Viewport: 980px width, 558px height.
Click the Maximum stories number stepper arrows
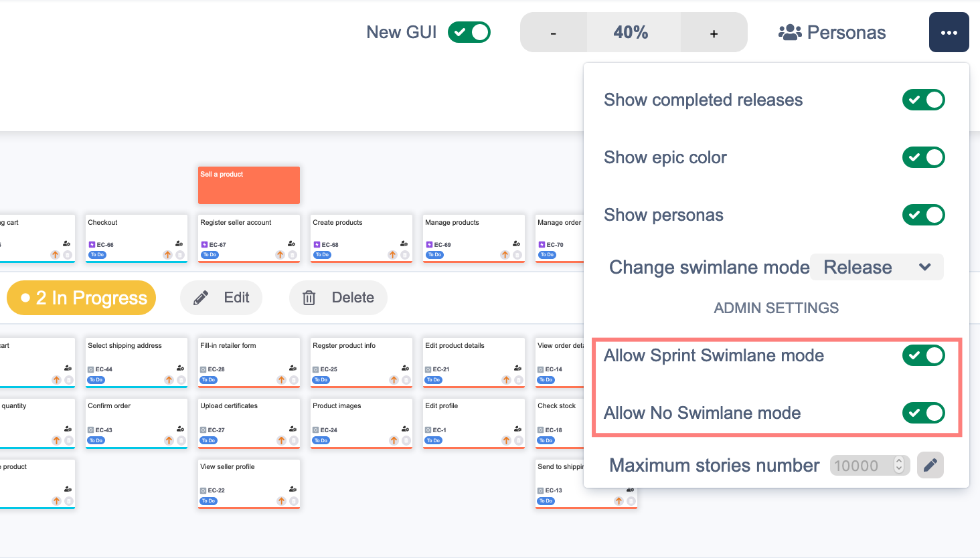coord(899,465)
